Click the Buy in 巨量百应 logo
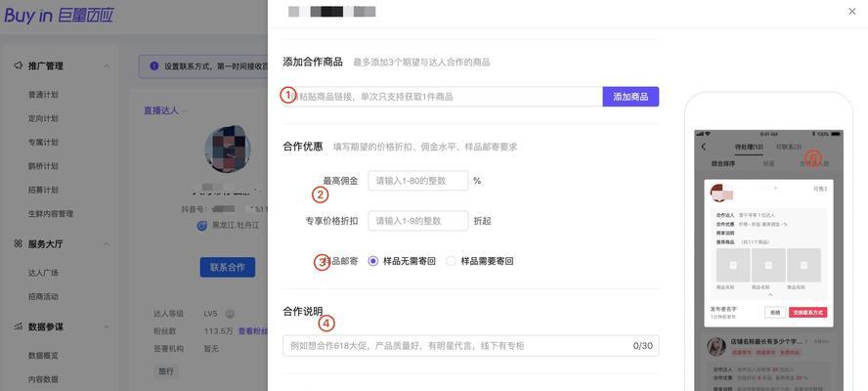The image size is (868, 391). pyautogui.click(x=59, y=16)
